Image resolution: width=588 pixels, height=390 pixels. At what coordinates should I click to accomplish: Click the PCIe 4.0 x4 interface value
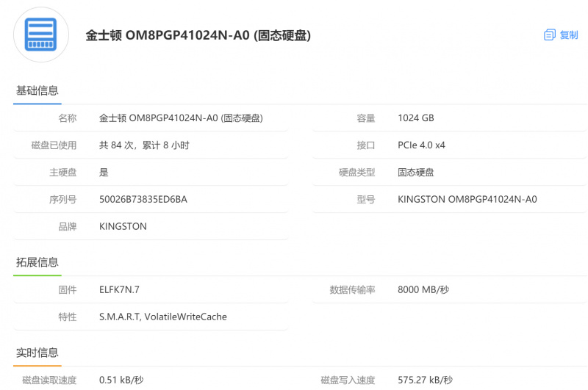pos(421,145)
